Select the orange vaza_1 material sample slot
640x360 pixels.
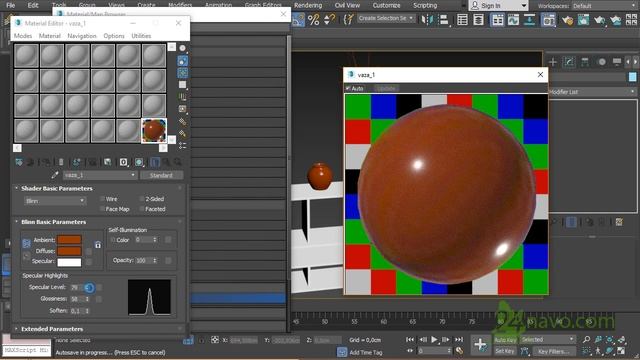click(x=154, y=131)
